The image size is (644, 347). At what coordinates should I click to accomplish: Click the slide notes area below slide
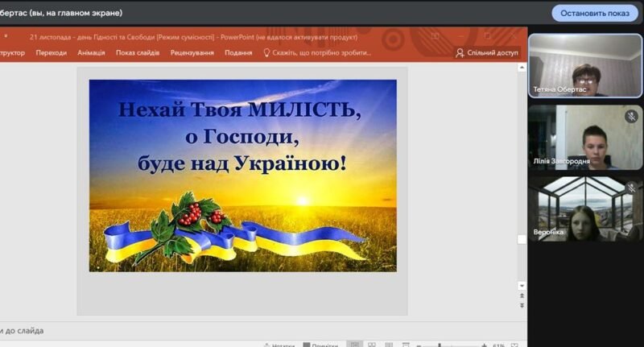tap(242, 330)
